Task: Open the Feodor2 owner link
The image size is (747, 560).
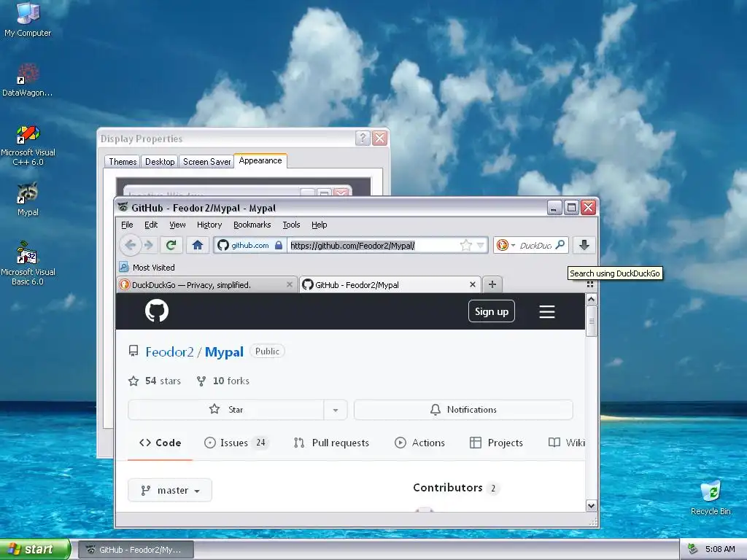Action: 169,352
